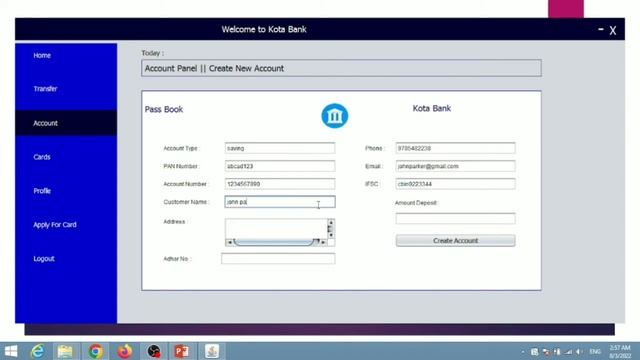Open OBS Studio from the taskbar
This screenshot has height=360, width=640.
(x=154, y=351)
